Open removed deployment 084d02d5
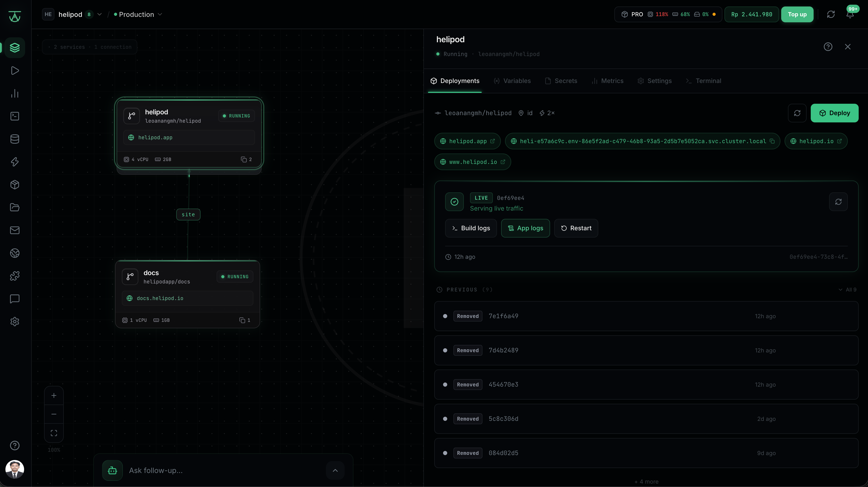 pos(646,453)
